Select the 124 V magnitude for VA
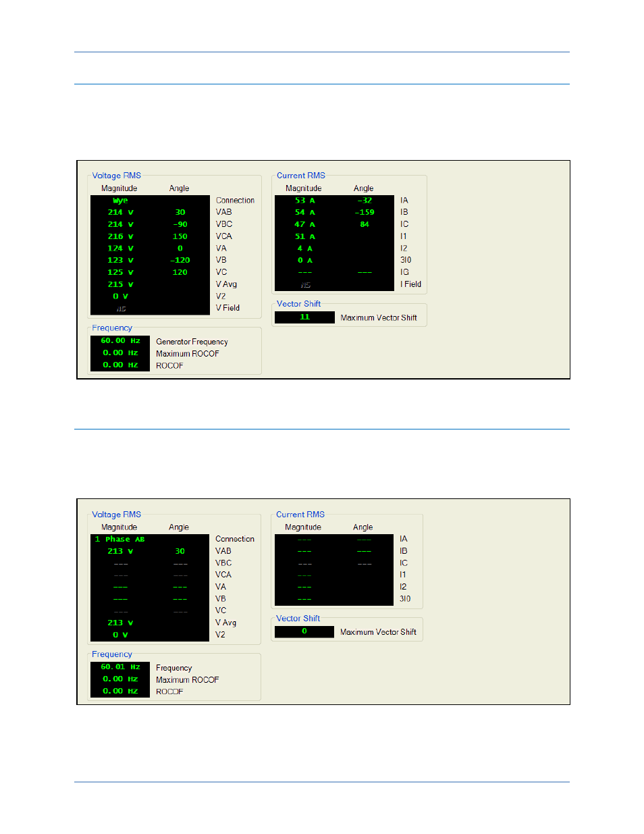The image size is (644, 834). pos(121,249)
